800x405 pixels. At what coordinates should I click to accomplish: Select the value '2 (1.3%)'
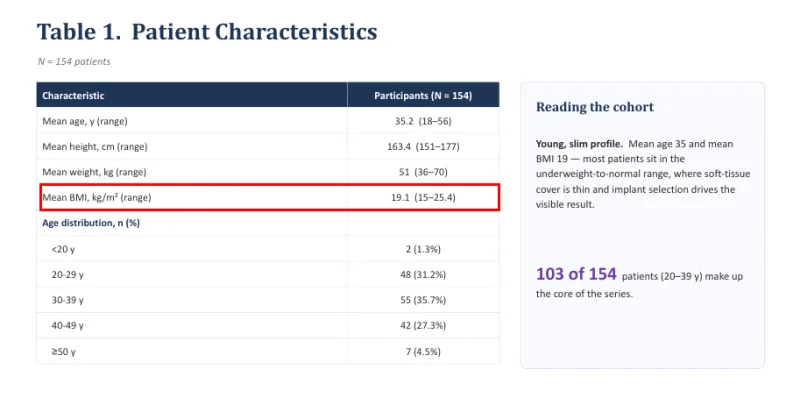coord(423,249)
